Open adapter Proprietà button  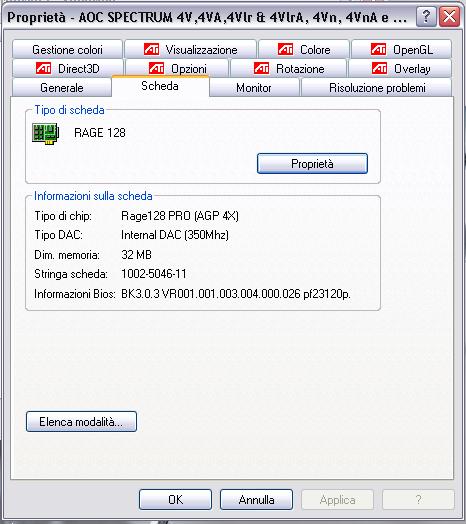(312, 163)
